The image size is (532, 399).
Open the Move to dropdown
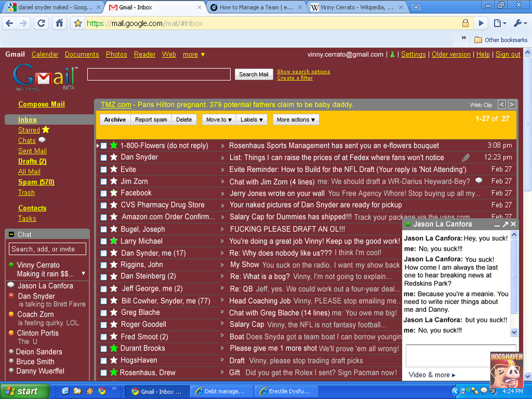219,119
